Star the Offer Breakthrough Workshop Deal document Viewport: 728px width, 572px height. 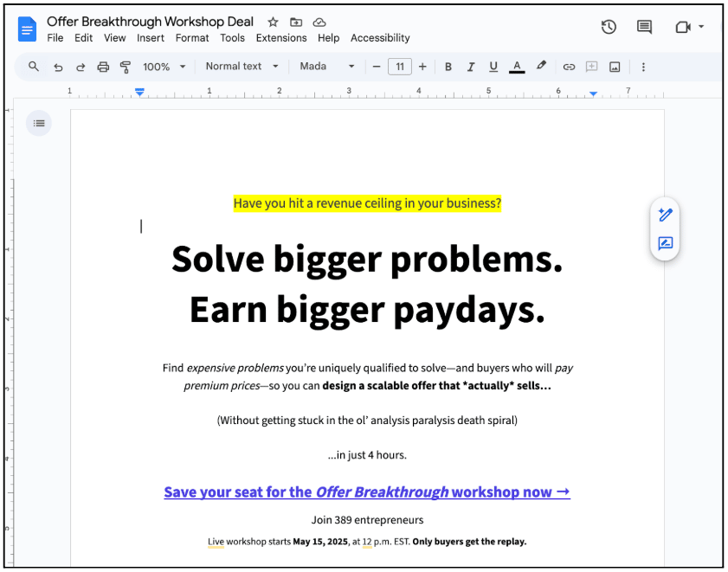tap(273, 22)
